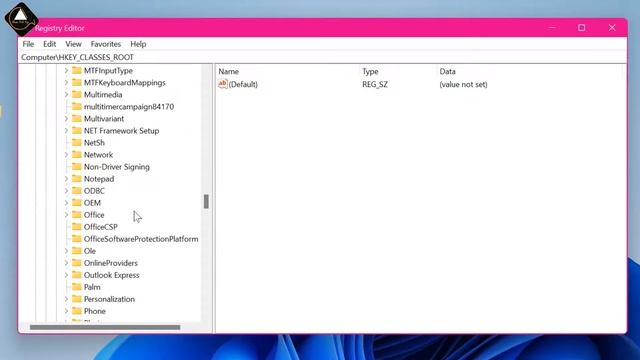
Task: Click the Palm folder icon
Action: (x=77, y=287)
